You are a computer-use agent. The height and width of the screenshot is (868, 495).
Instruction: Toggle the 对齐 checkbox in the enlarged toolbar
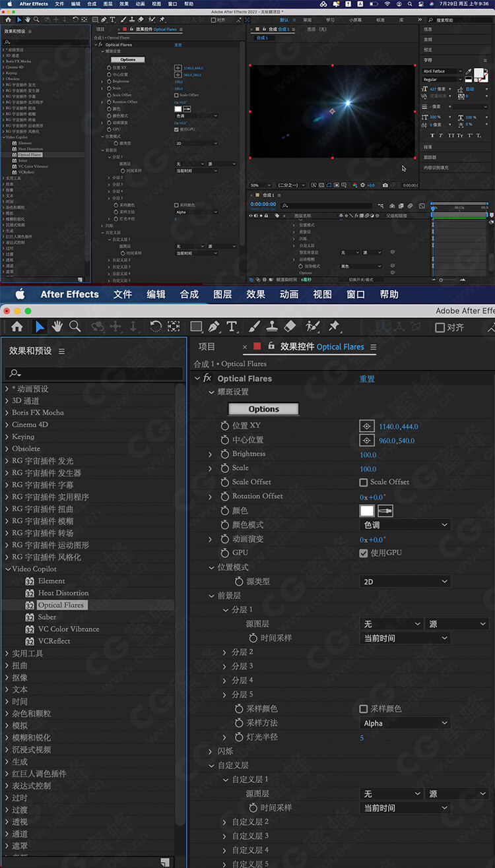coord(440,327)
